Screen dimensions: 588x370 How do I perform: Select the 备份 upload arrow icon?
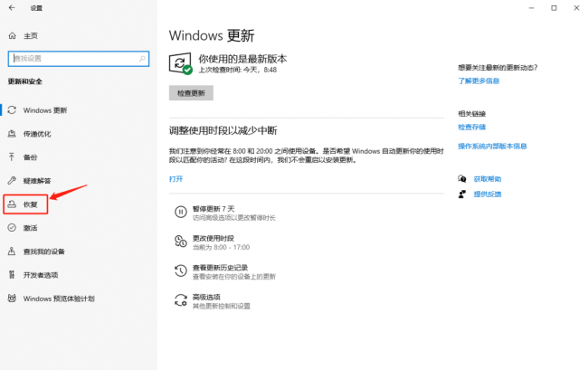[12, 157]
